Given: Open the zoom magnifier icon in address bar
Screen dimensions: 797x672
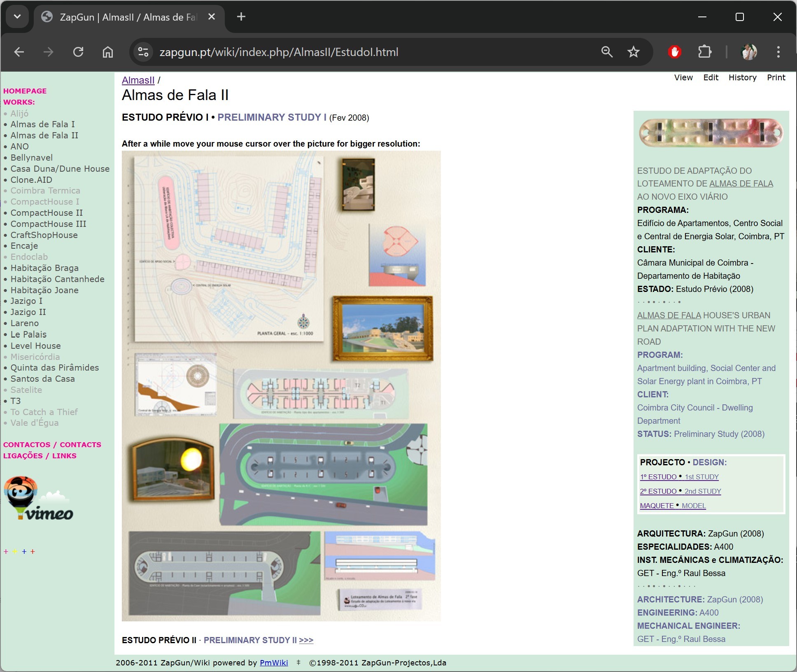Looking at the screenshot, I should (607, 52).
